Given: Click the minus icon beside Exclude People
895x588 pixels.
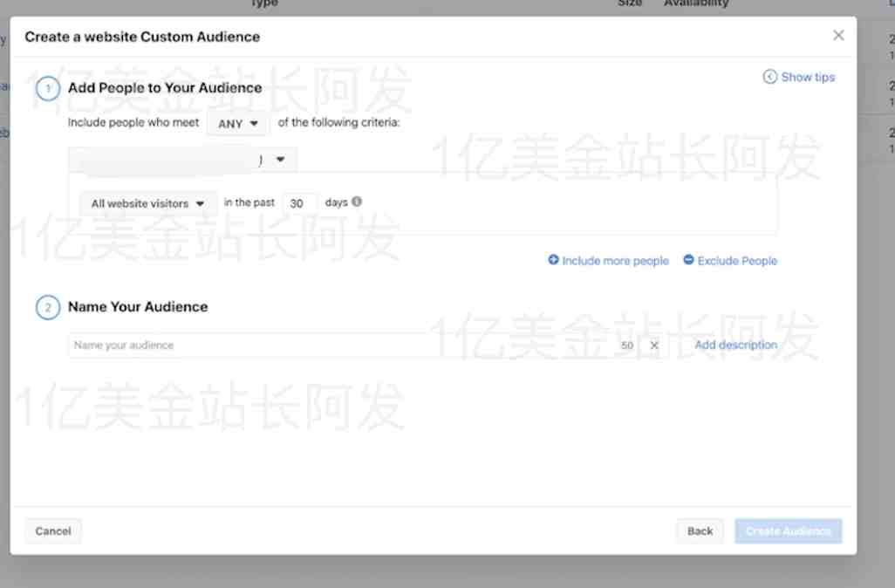Looking at the screenshot, I should coord(688,260).
